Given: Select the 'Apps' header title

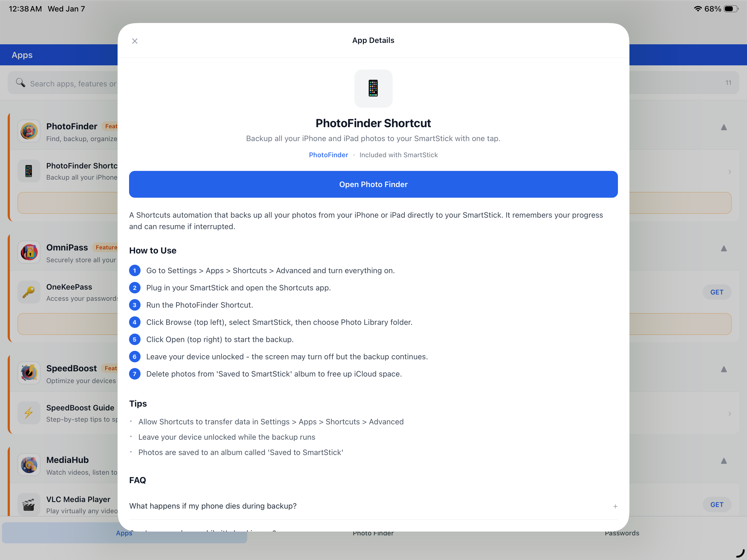Looking at the screenshot, I should pyautogui.click(x=22, y=55).
